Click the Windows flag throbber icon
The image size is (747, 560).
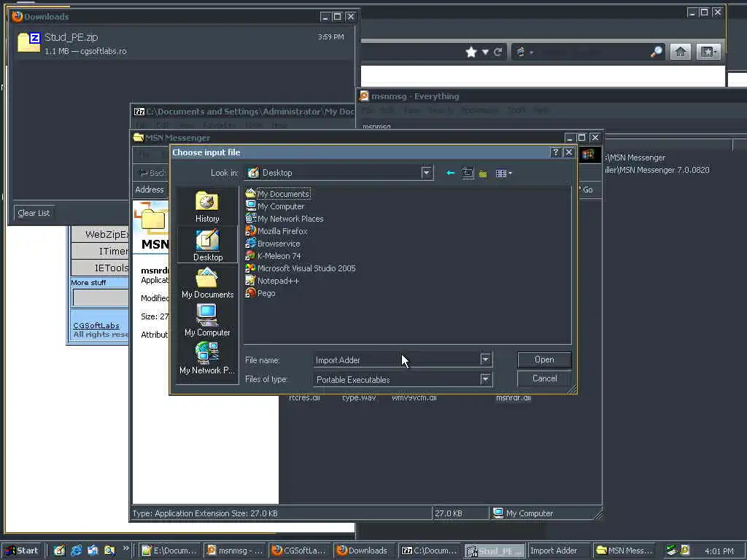tap(589, 154)
